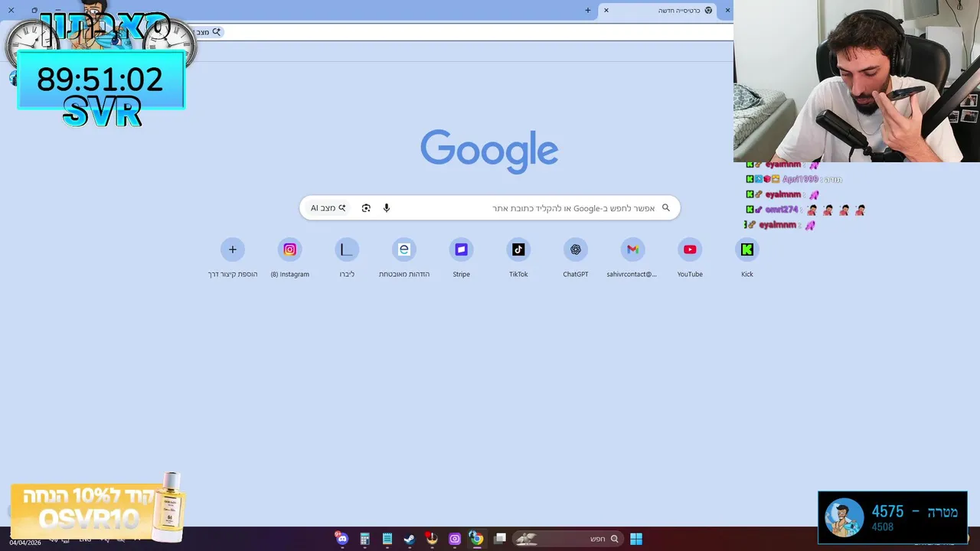Select the כרטיסייה חדשה tab
Viewport: 980px width, 551px height.
[666, 11]
